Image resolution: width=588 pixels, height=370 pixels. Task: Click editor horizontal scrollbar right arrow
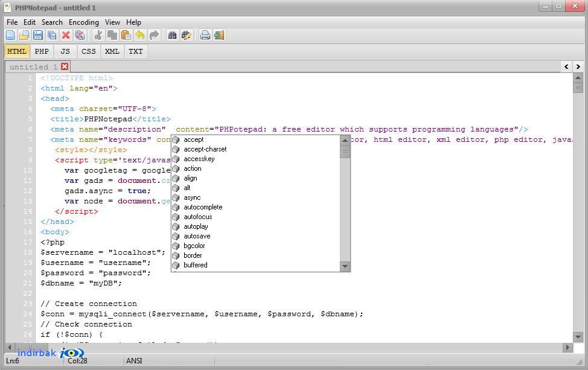[x=567, y=348]
